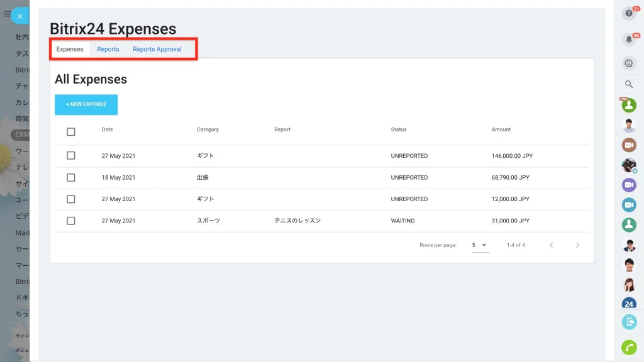Select the WAITING expense row checkbox

[71, 221]
